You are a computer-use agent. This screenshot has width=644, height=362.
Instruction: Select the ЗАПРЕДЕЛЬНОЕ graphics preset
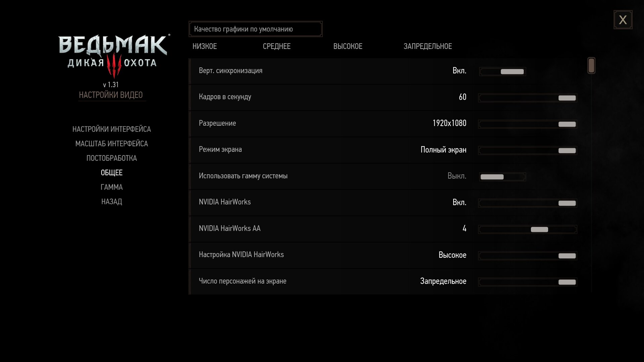click(x=428, y=46)
